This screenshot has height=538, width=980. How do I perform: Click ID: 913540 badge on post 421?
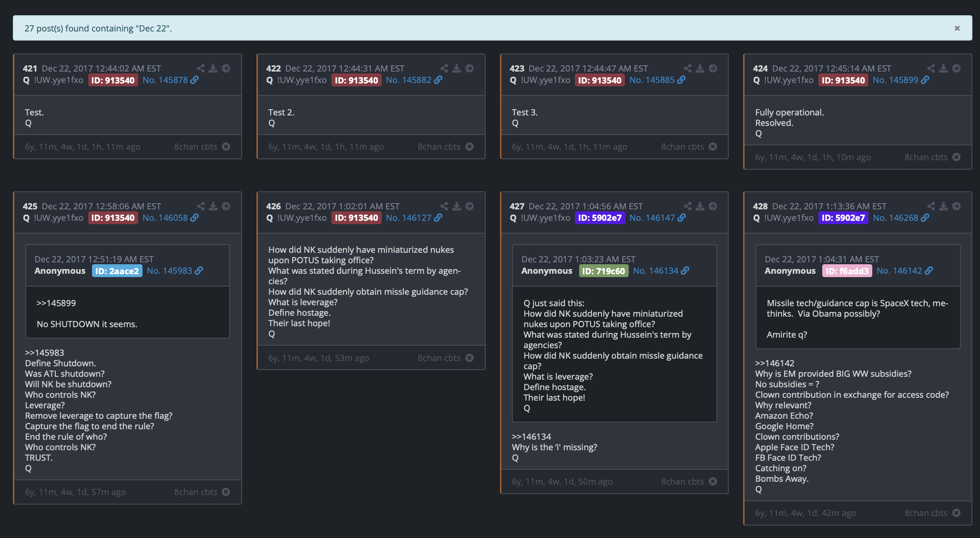coord(113,80)
